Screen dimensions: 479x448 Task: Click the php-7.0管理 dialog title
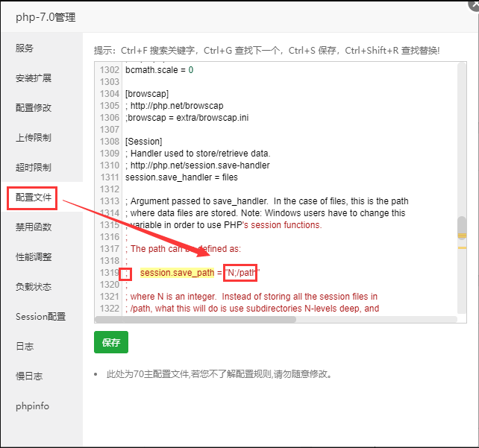coord(46,17)
